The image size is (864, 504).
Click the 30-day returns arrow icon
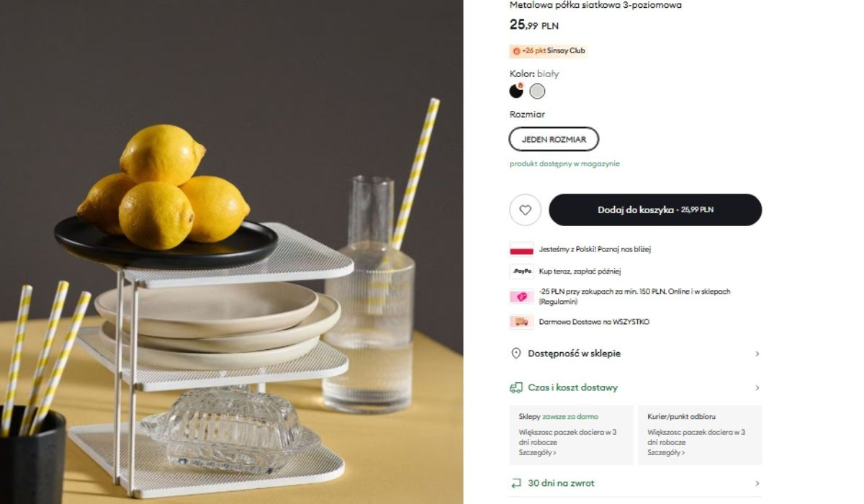[516, 483]
